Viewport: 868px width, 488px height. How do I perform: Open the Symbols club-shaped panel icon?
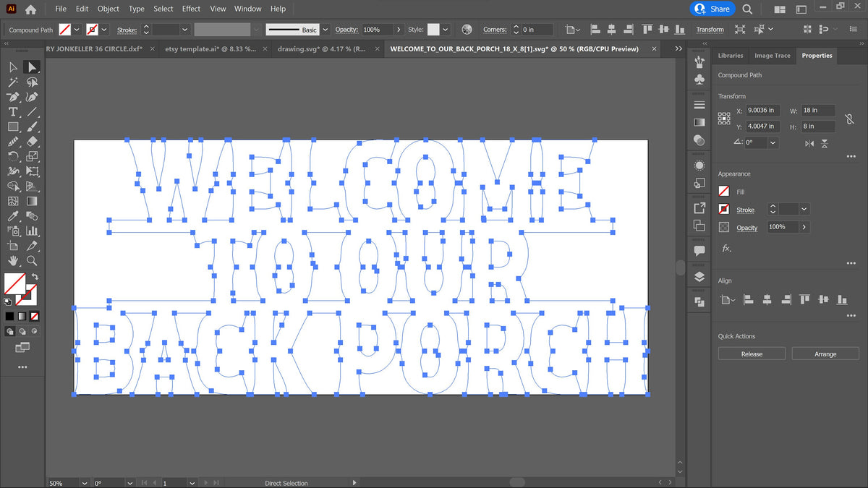click(x=699, y=79)
